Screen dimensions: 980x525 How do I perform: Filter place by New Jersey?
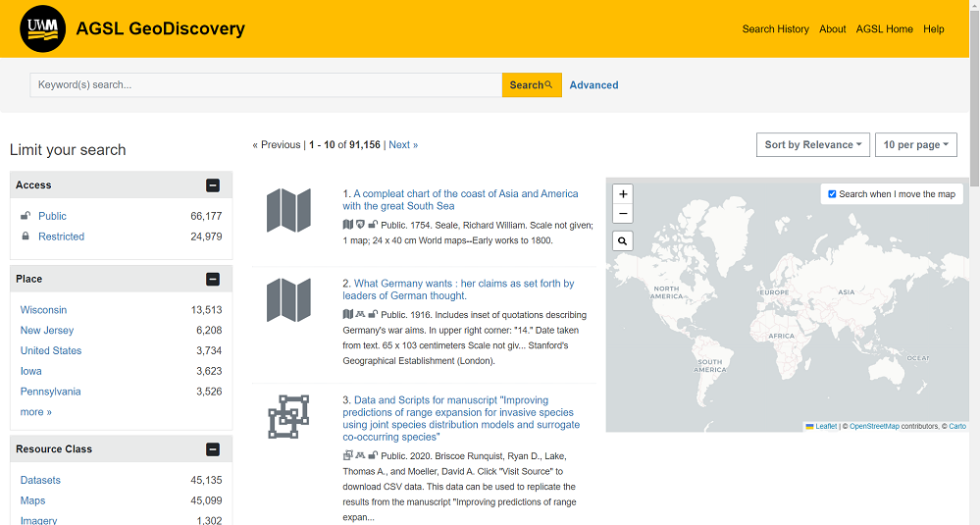[x=47, y=330]
